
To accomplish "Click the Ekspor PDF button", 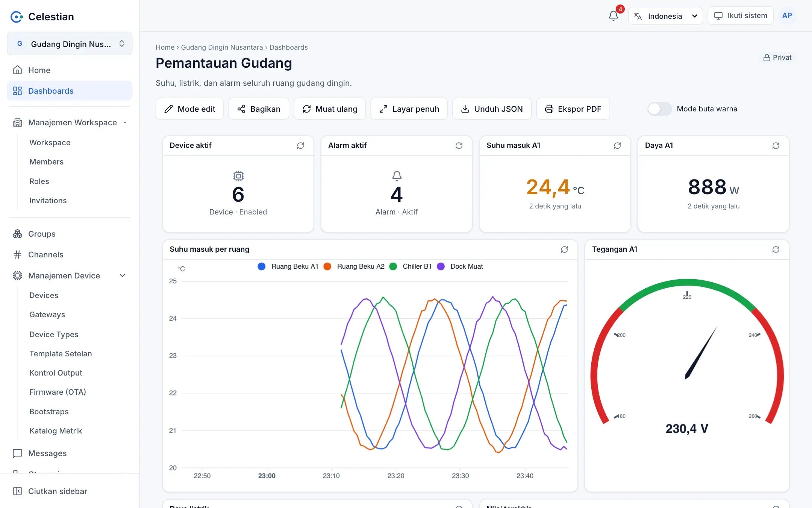I will point(573,109).
